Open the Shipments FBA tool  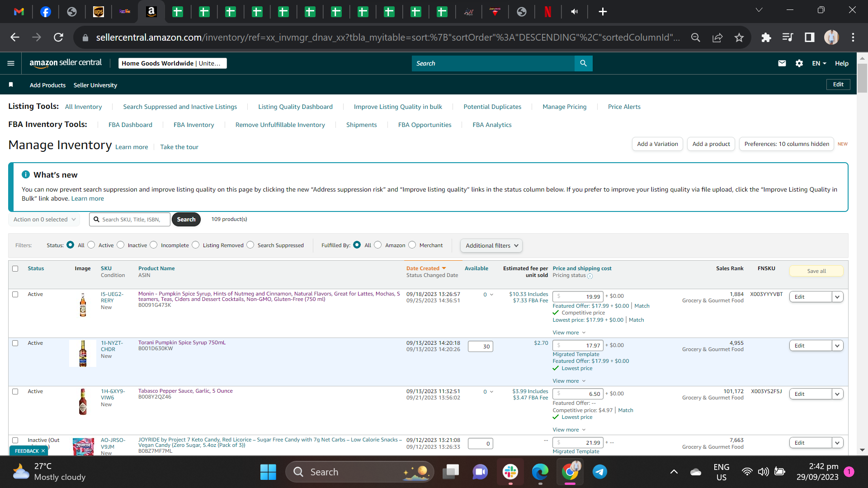coord(362,125)
